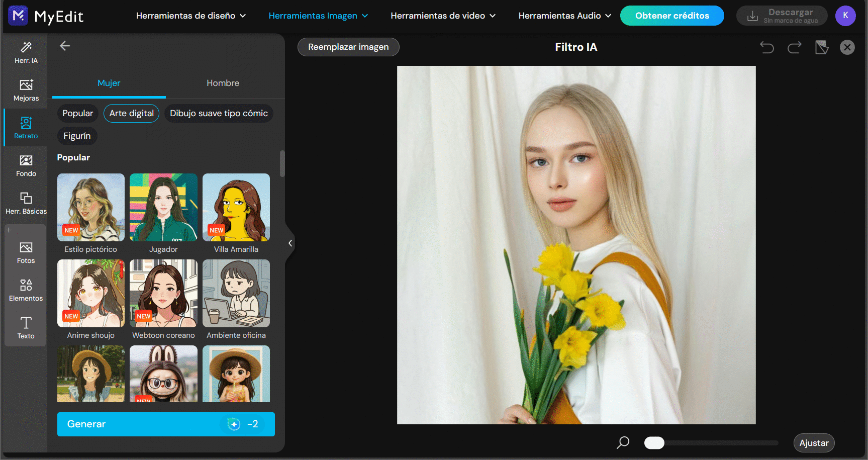This screenshot has height=460, width=868.
Task: Click the Generar button
Action: click(x=166, y=424)
